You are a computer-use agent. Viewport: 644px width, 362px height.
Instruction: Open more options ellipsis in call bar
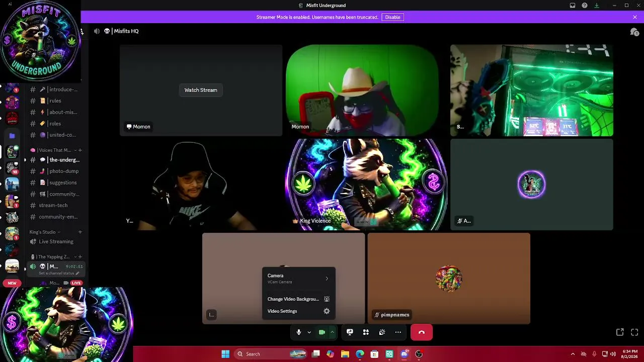(x=398, y=332)
